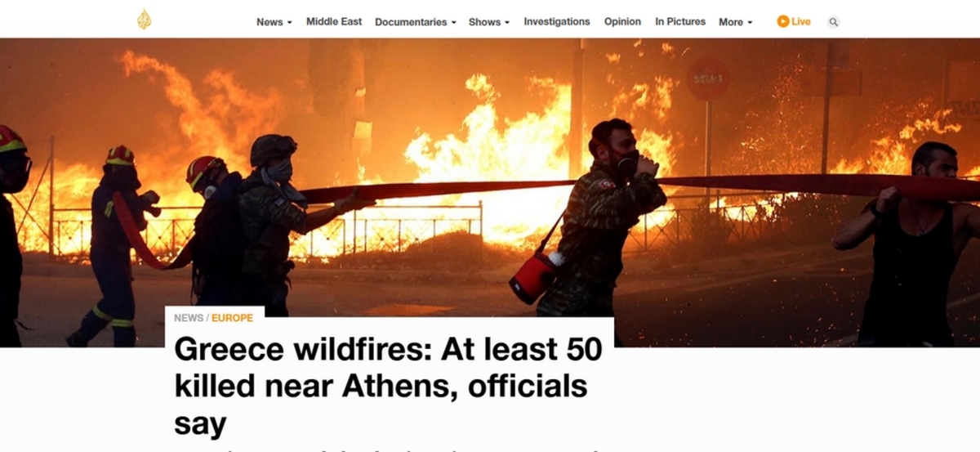Viewport: 980px width, 452px height.
Task: Go to the Investigations page
Action: 557,21
